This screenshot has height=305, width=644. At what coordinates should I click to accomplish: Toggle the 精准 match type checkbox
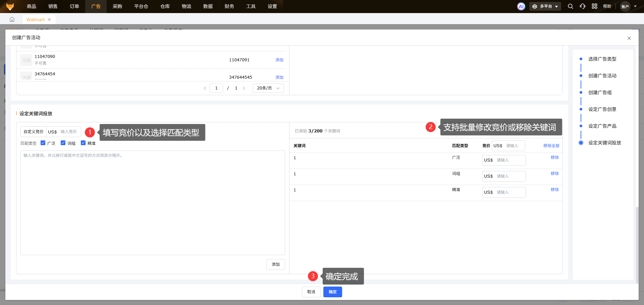[83, 143]
